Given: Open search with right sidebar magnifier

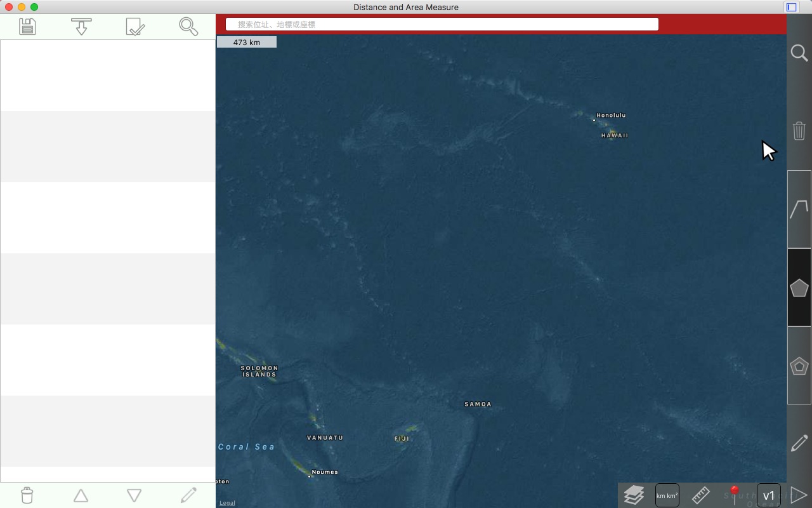Looking at the screenshot, I should 799,53.
